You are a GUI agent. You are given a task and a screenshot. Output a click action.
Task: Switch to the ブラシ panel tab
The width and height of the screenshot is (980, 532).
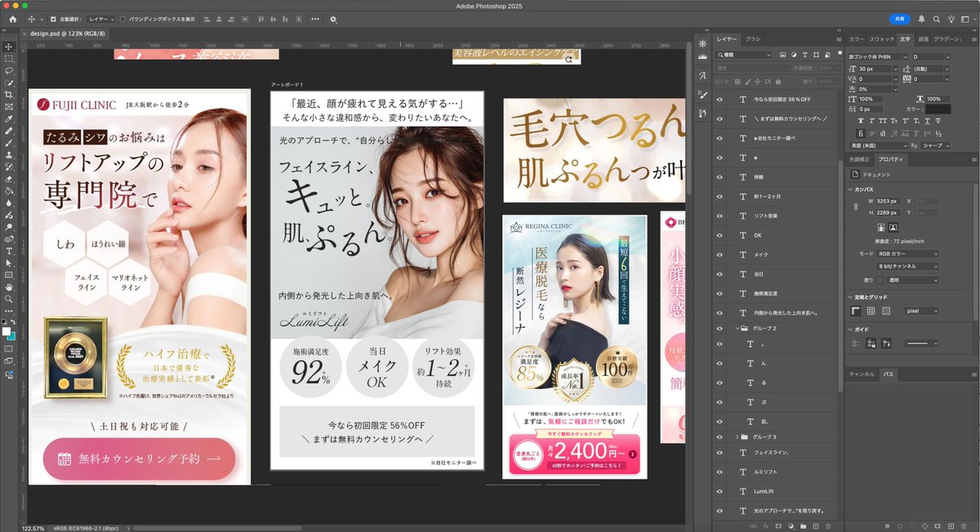(x=753, y=39)
